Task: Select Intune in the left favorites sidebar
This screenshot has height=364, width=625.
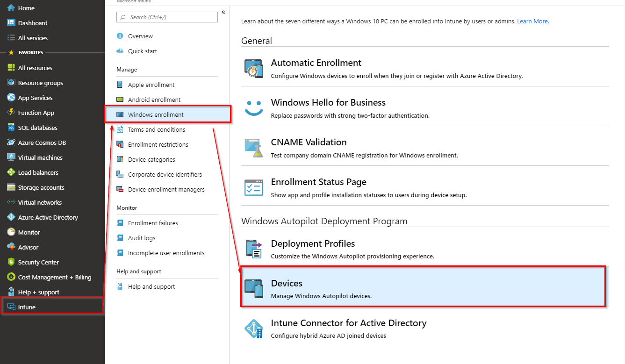Action: point(27,307)
